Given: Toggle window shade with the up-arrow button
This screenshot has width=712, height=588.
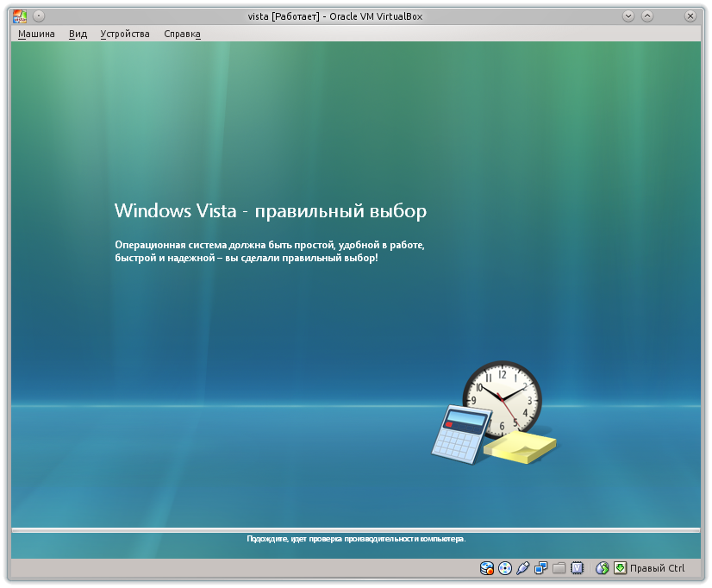Looking at the screenshot, I should (646, 15).
